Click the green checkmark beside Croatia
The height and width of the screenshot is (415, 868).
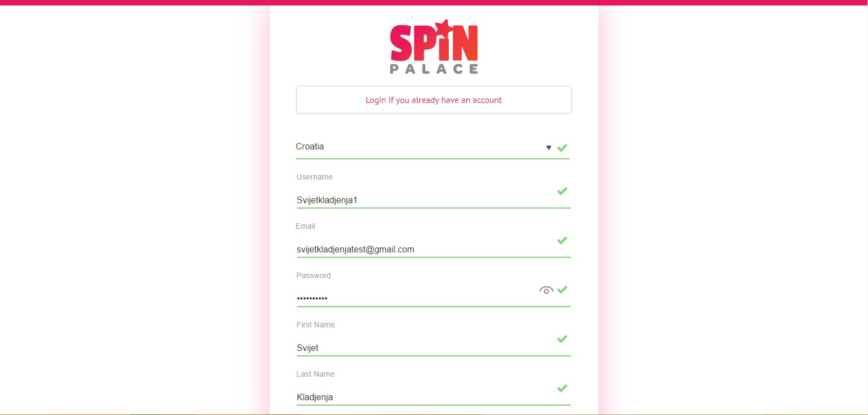coord(562,148)
